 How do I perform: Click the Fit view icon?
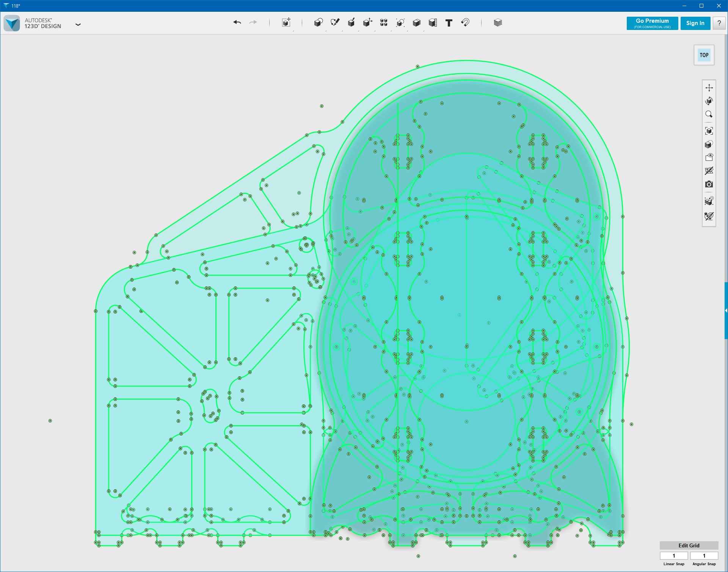click(709, 131)
